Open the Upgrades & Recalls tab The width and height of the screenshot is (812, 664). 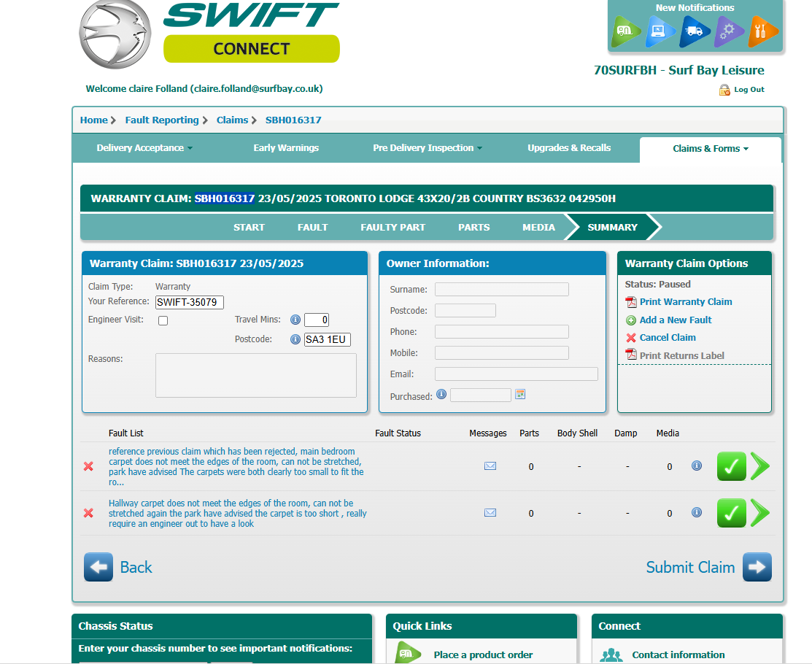coord(569,148)
